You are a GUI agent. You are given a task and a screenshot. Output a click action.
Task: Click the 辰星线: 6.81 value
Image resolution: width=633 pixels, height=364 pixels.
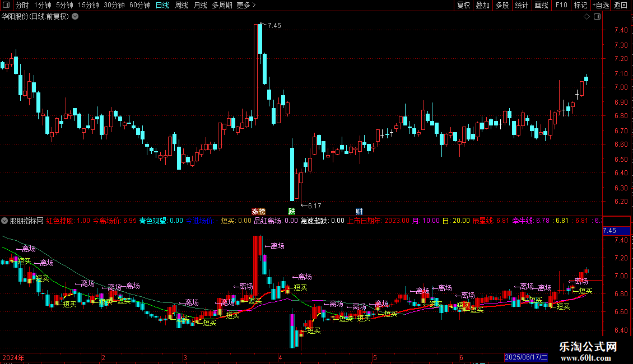[x=491, y=221]
